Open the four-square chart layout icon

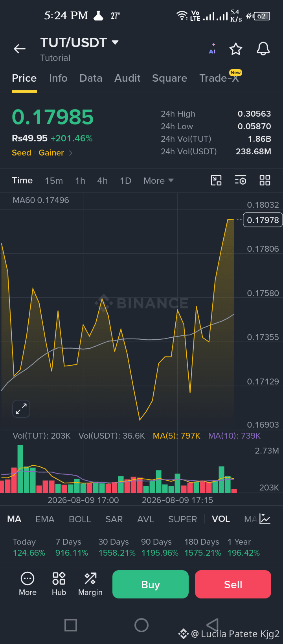point(265,180)
